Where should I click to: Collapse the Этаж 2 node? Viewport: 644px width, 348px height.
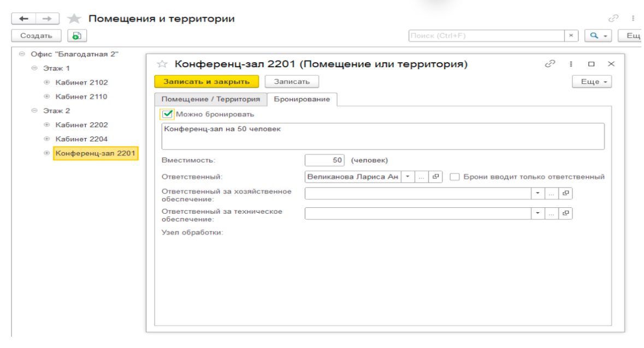(x=34, y=111)
